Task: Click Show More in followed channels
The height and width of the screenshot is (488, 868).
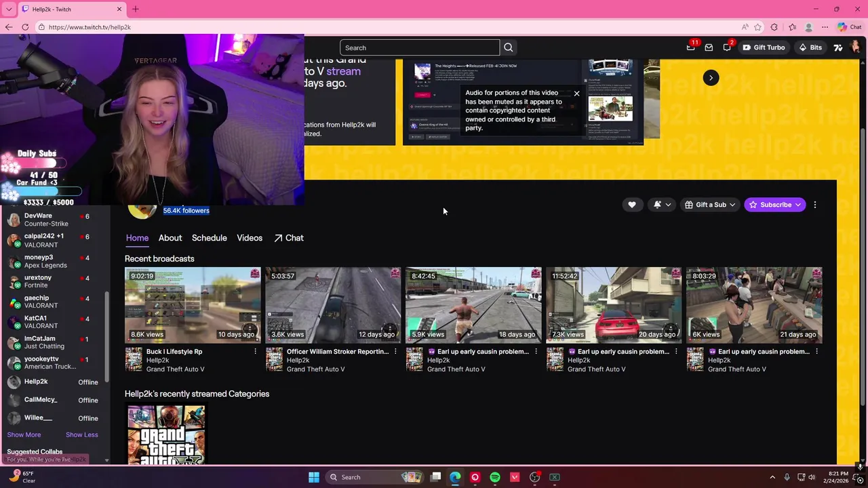Action: (x=24, y=435)
